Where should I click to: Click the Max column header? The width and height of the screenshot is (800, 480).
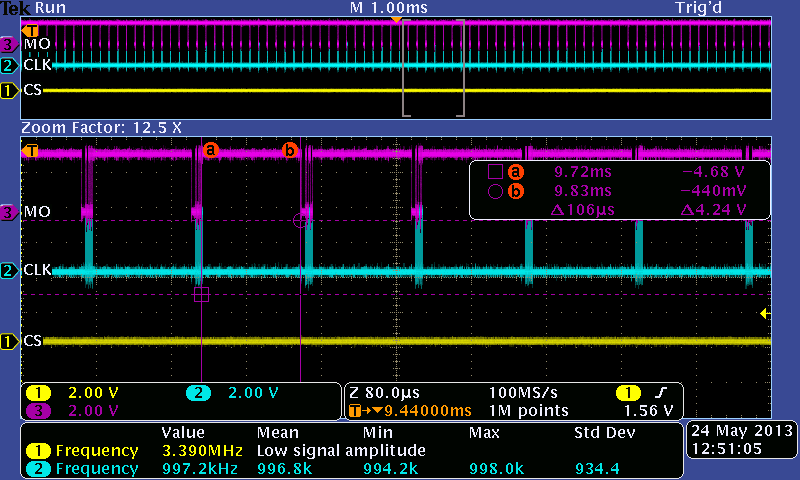[x=484, y=433]
